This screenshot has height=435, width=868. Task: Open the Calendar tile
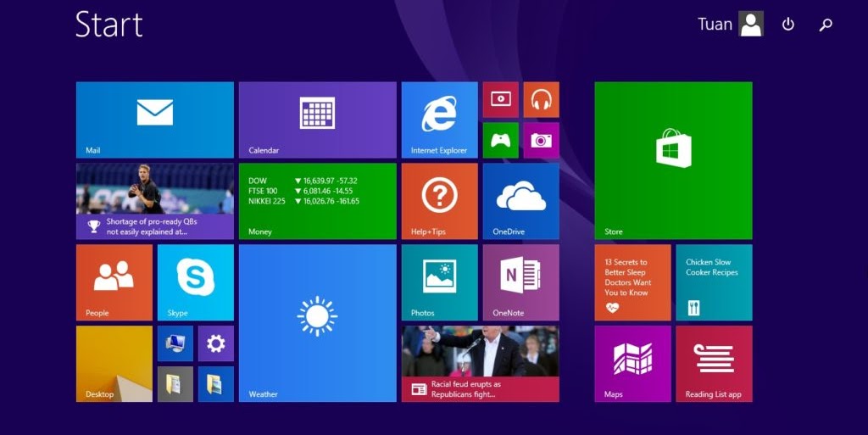coord(318,120)
